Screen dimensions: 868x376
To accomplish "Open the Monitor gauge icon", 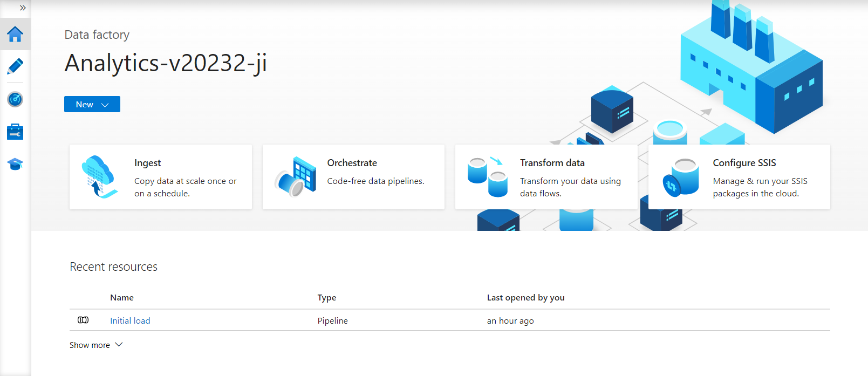I will pyautogui.click(x=15, y=99).
